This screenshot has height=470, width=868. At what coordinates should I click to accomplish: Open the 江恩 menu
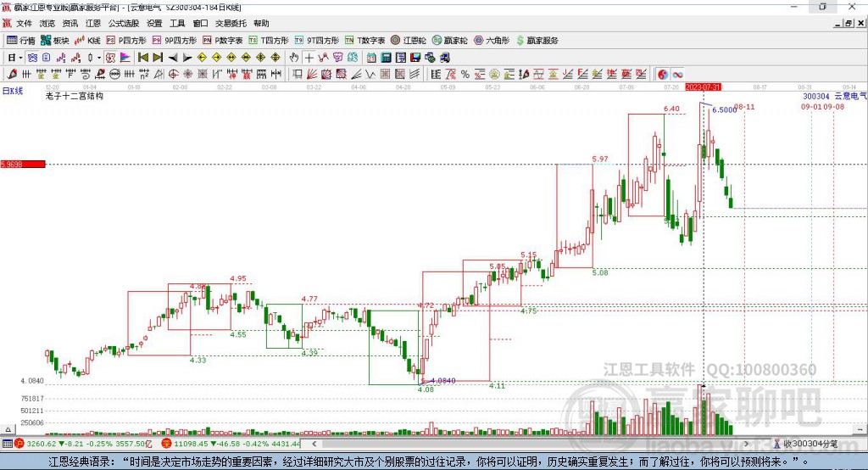[x=93, y=23]
